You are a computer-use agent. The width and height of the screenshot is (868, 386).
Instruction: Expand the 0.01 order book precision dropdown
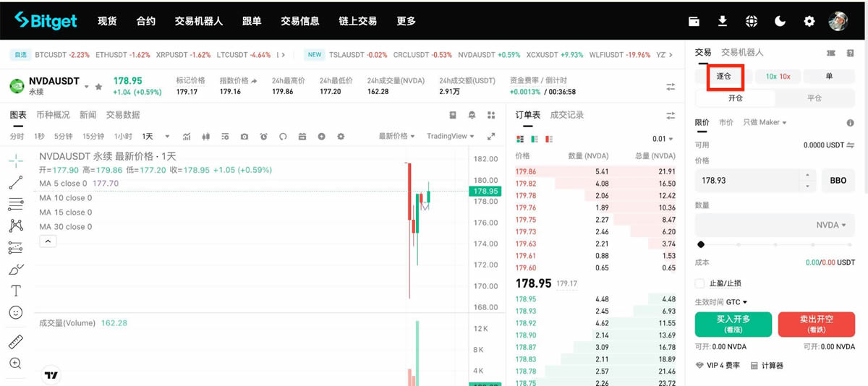click(x=663, y=139)
